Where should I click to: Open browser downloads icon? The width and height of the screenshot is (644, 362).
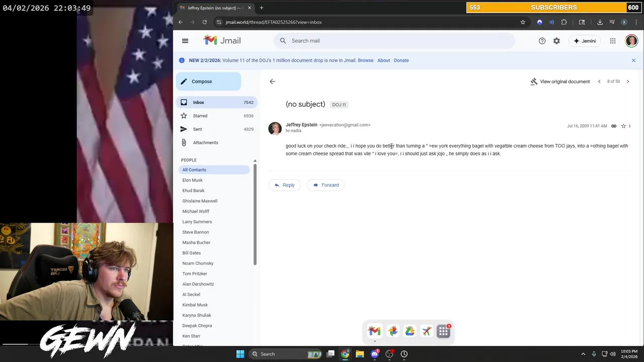point(600,22)
